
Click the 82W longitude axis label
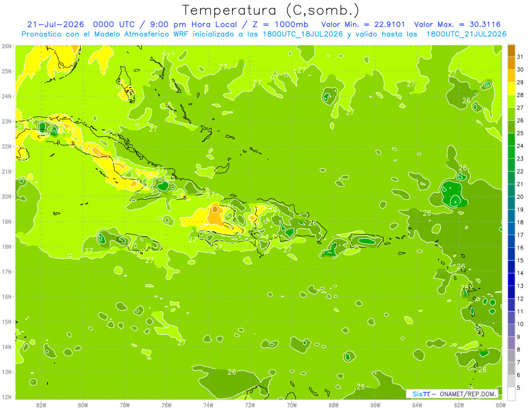coord(41,405)
